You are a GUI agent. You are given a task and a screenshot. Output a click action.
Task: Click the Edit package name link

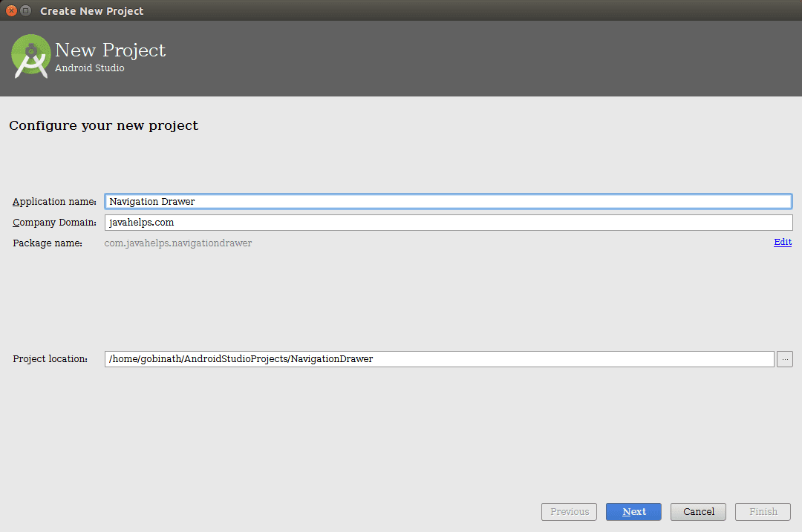tap(783, 242)
